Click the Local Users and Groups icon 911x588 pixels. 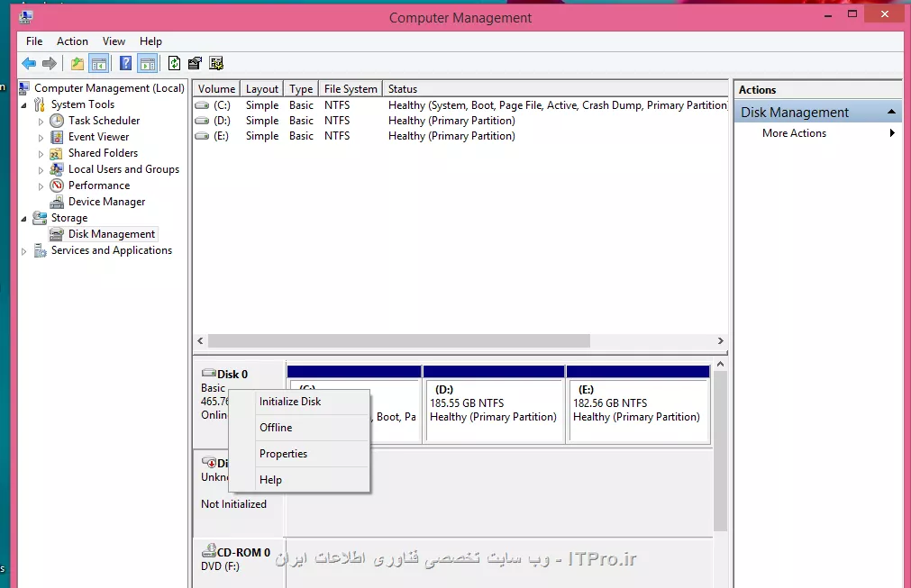pos(57,169)
